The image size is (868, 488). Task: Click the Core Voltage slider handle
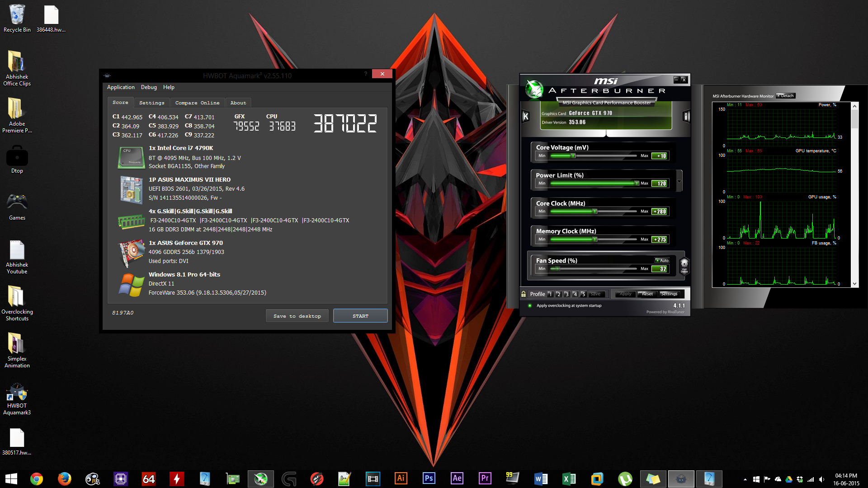coord(573,156)
